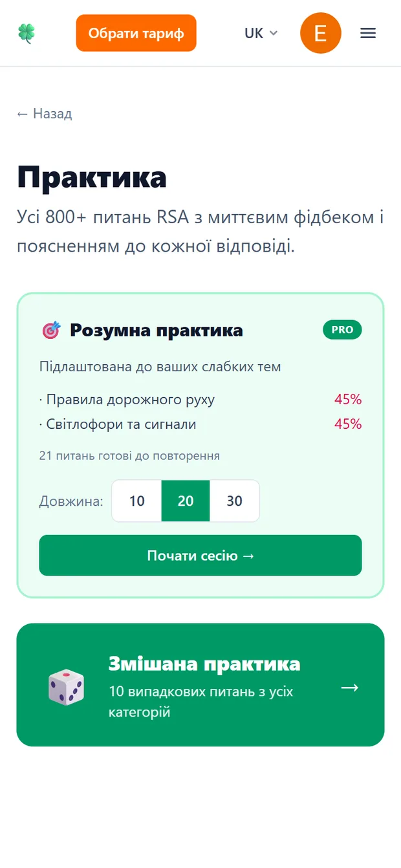Click the Обрати тариф button
Viewport: 401px width, 868px height.
[136, 33]
